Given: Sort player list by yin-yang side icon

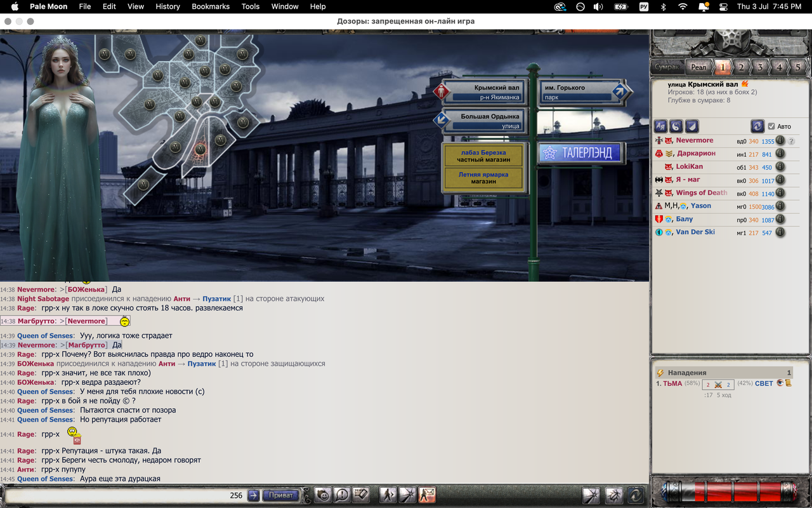Looking at the screenshot, I should point(676,126).
